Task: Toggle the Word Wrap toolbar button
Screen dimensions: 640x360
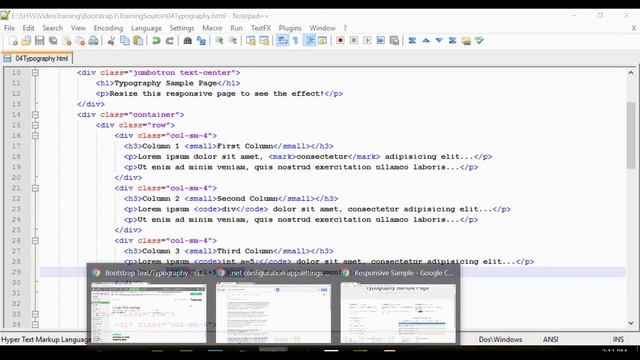Action: point(282,41)
